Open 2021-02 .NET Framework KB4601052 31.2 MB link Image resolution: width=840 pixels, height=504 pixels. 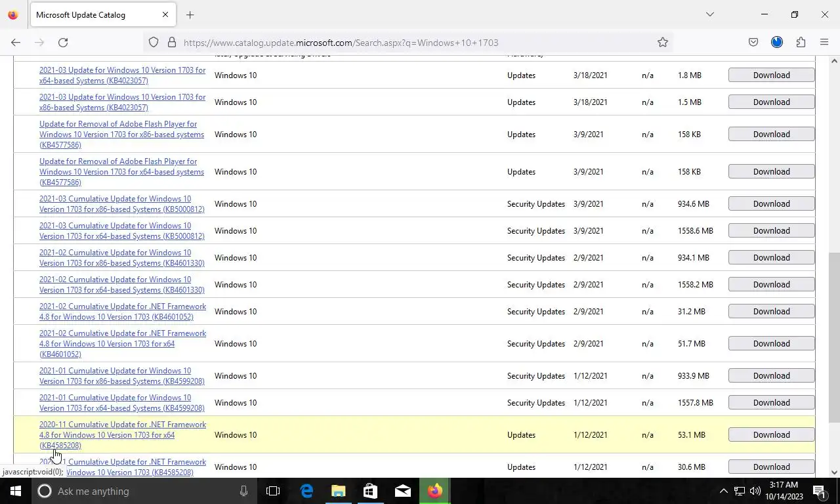coord(123,312)
